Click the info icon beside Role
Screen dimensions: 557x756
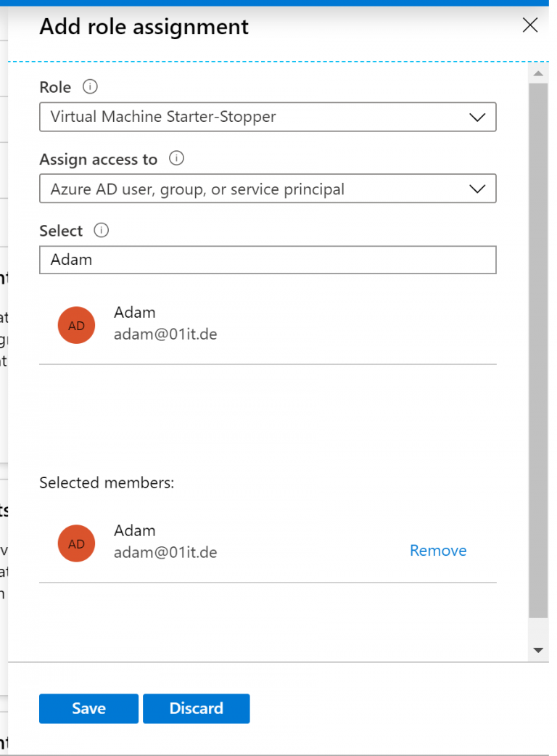[90, 87]
